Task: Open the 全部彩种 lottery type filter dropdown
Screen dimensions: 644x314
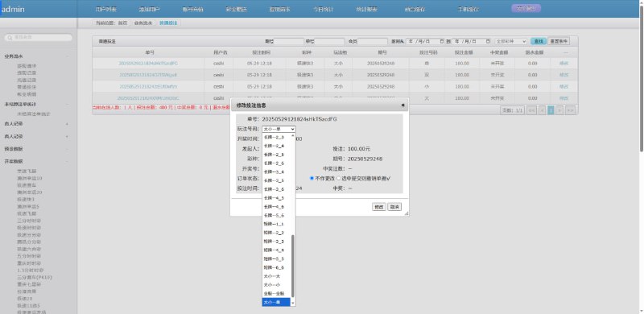Action: 511,42
